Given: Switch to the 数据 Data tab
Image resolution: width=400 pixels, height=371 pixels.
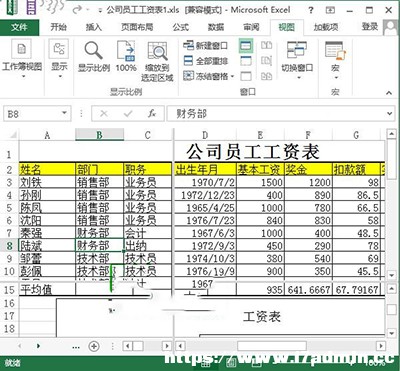Looking at the screenshot, I should (216, 27).
